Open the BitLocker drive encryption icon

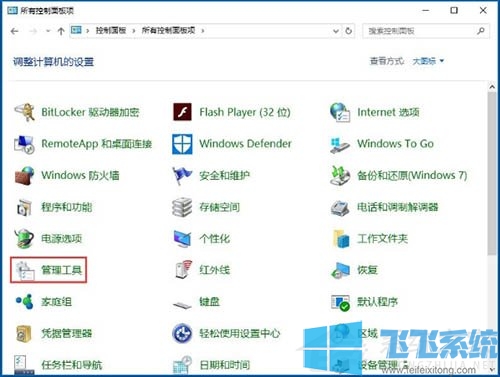click(x=24, y=112)
